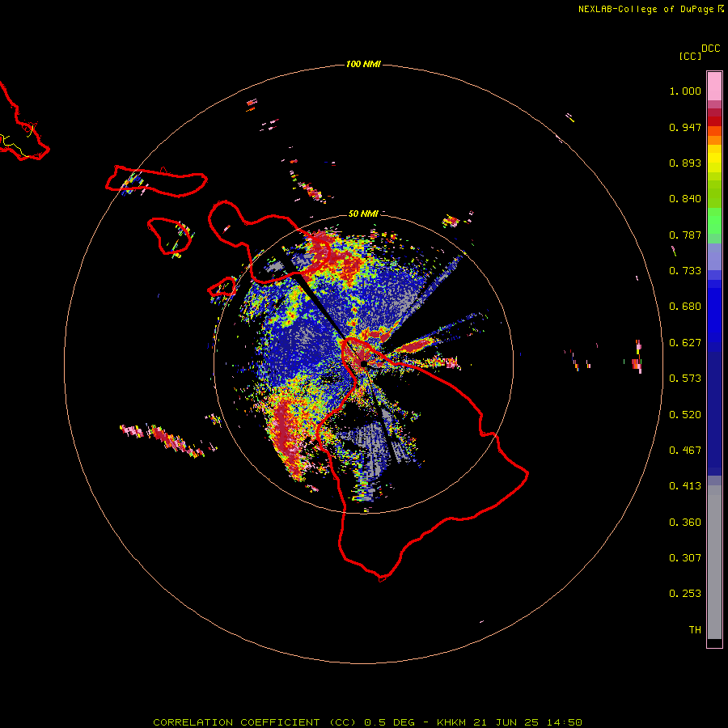The width and height of the screenshot is (728, 728).
Task: Click the 0.467 scale value
Action: (x=685, y=451)
